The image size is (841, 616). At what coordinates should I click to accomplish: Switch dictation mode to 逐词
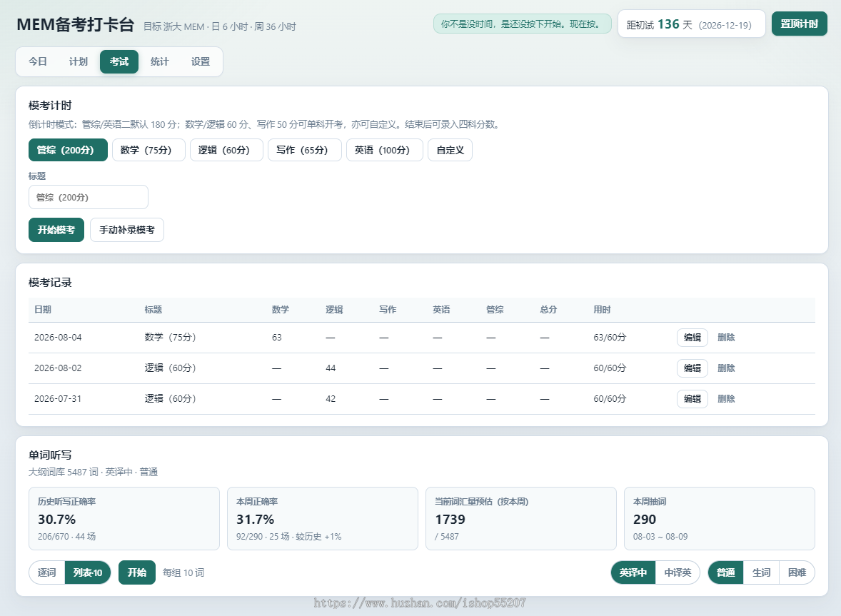click(47, 572)
